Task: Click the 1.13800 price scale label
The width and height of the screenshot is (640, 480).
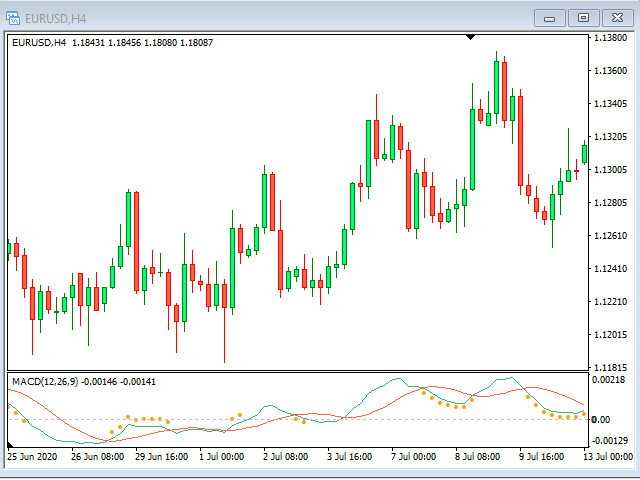Action: coord(610,38)
